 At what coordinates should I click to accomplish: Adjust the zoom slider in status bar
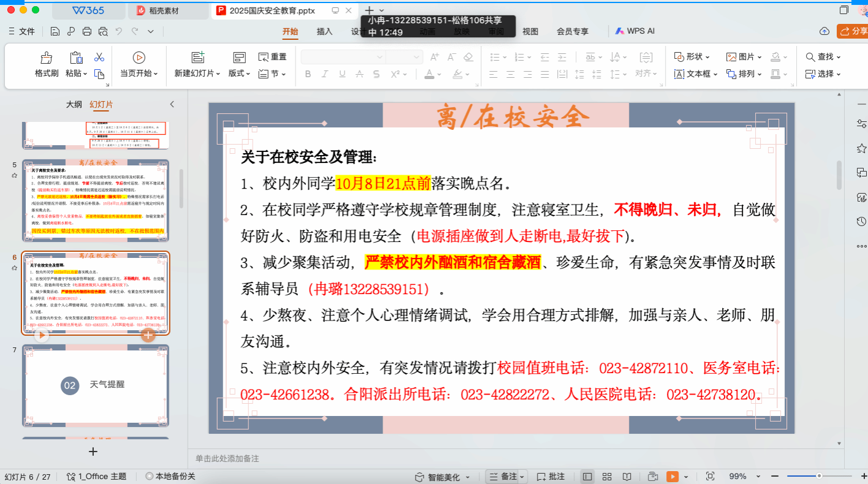pos(819,477)
